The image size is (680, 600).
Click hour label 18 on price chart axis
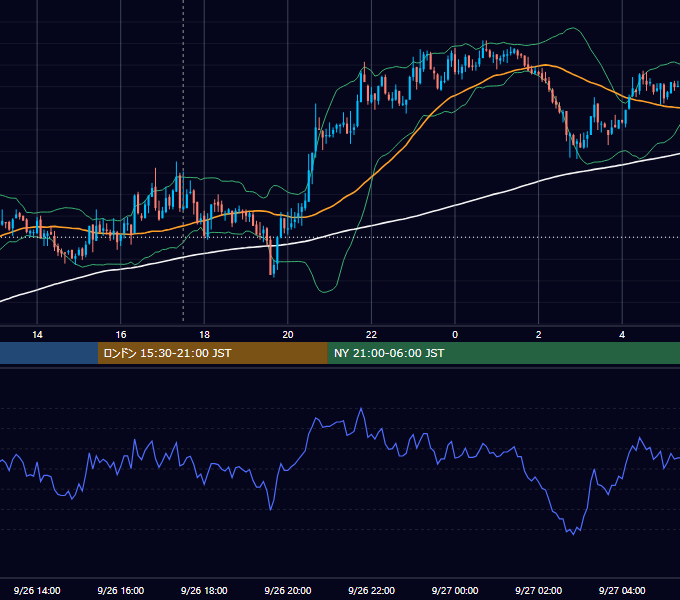coord(204,335)
